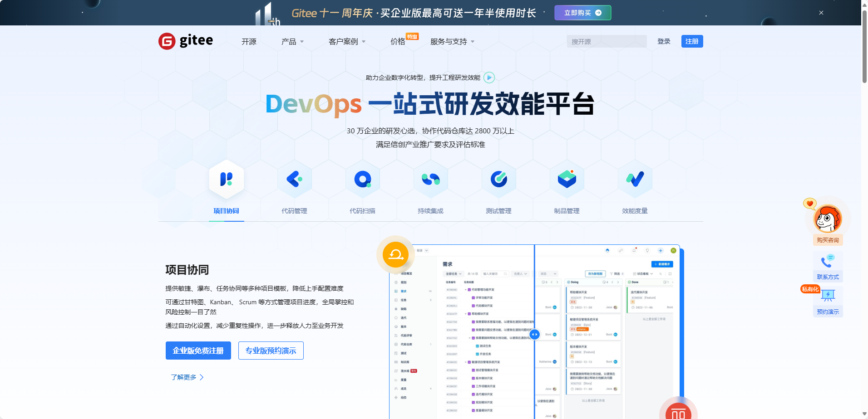
Task: Click the 企业版免费注册 button
Action: [x=198, y=351]
